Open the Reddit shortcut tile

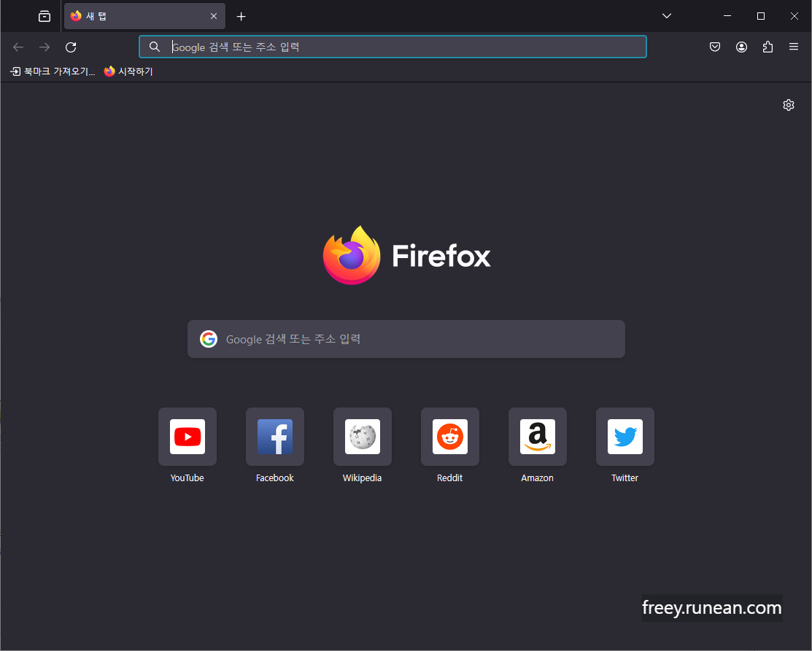pyautogui.click(x=449, y=437)
